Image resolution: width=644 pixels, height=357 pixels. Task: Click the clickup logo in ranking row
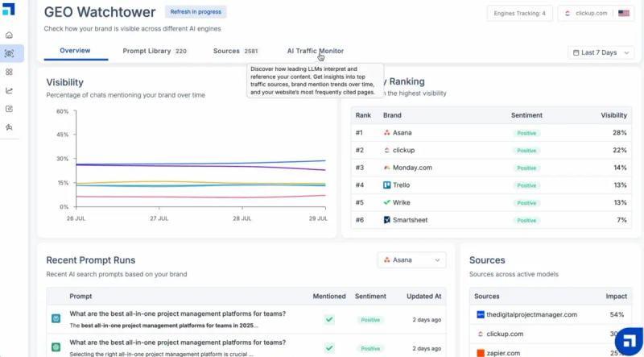tap(387, 150)
